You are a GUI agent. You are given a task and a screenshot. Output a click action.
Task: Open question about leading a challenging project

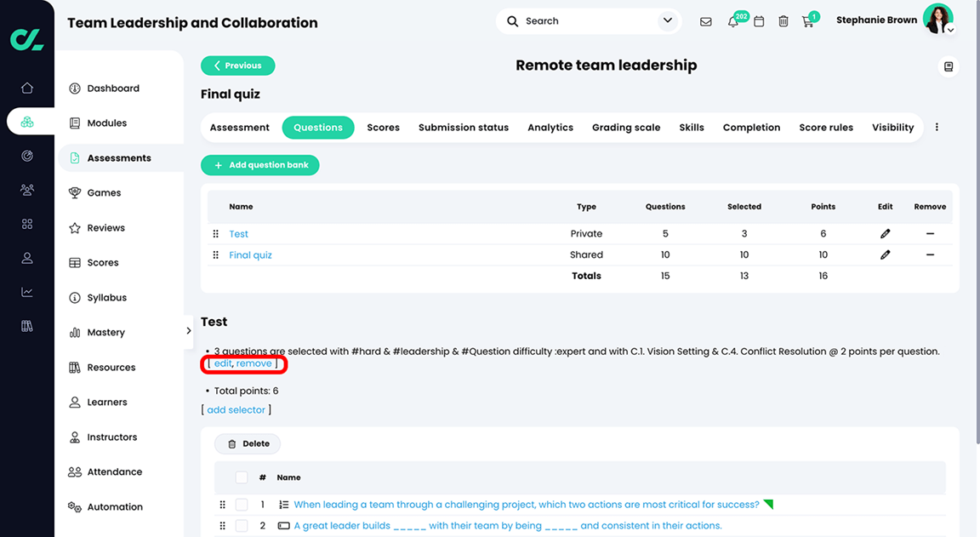tap(527, 505)
